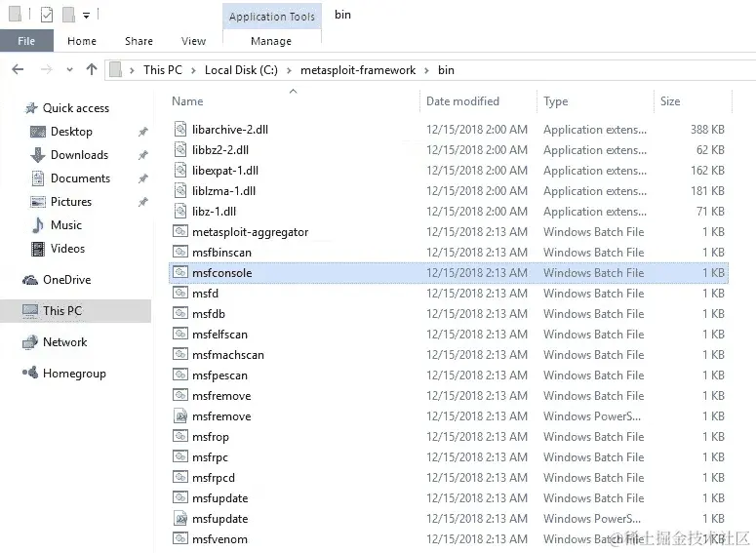Click the pin icon next to Downloads
This screenshot has width=756, height=553.
click(x=143, y=155)
